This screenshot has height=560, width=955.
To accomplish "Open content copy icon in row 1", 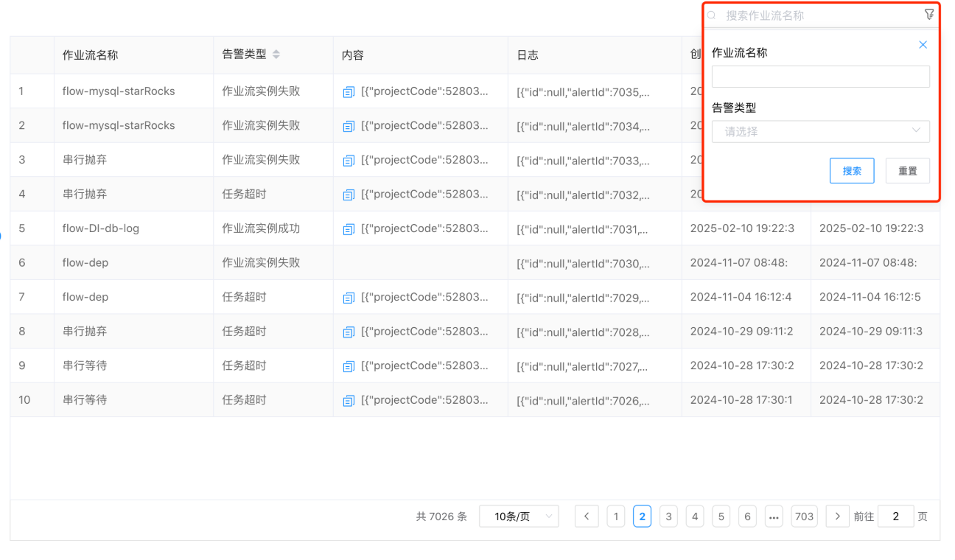I will point(349,92).
